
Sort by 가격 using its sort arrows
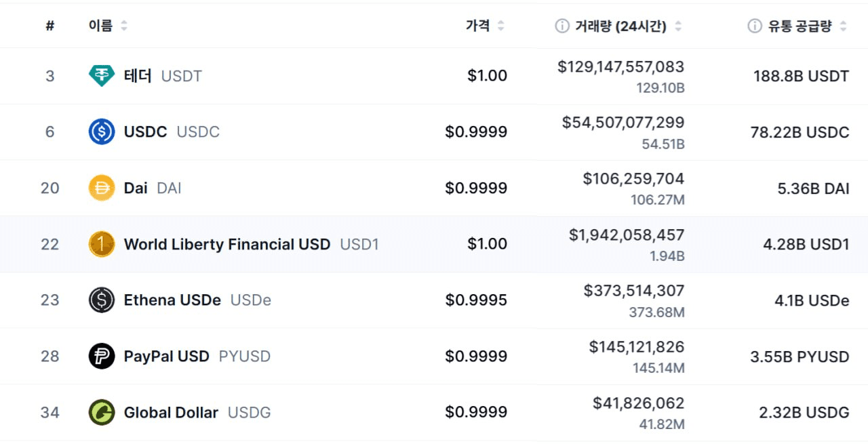500,26
